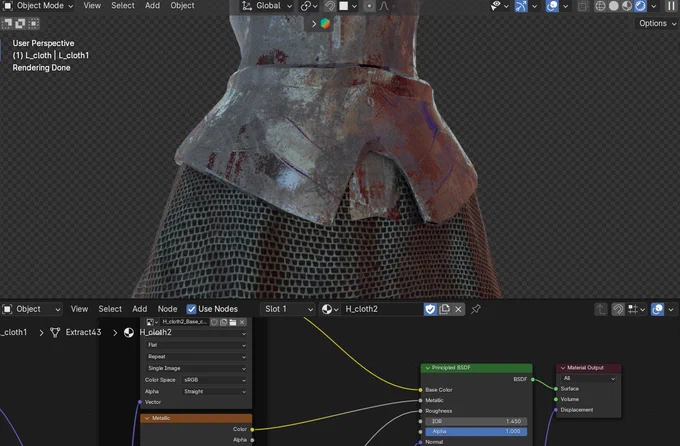Choose the third selection mode icon
Image resolution: width=680 pixels, height=446 pixels.
tap(33, 23)
